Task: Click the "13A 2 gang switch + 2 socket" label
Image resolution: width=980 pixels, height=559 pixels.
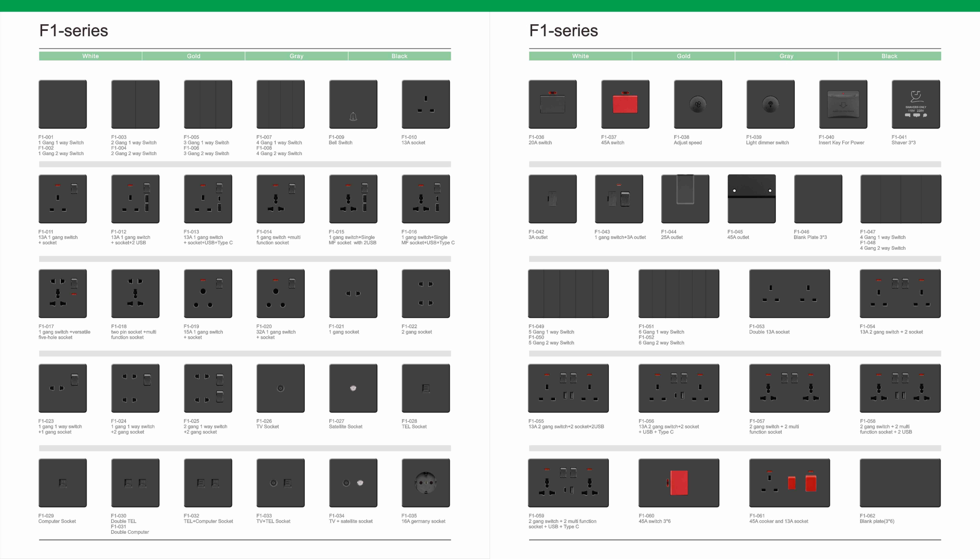Action: coord(891,332)
